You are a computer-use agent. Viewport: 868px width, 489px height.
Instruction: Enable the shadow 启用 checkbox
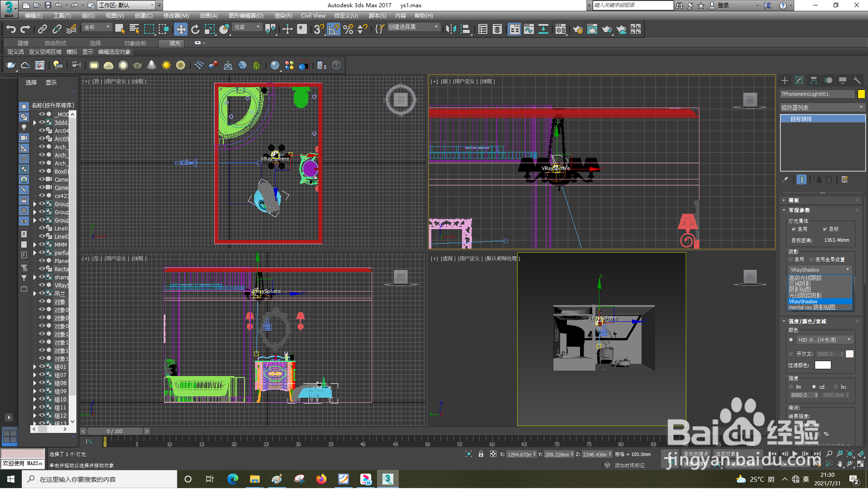(791, 260)
